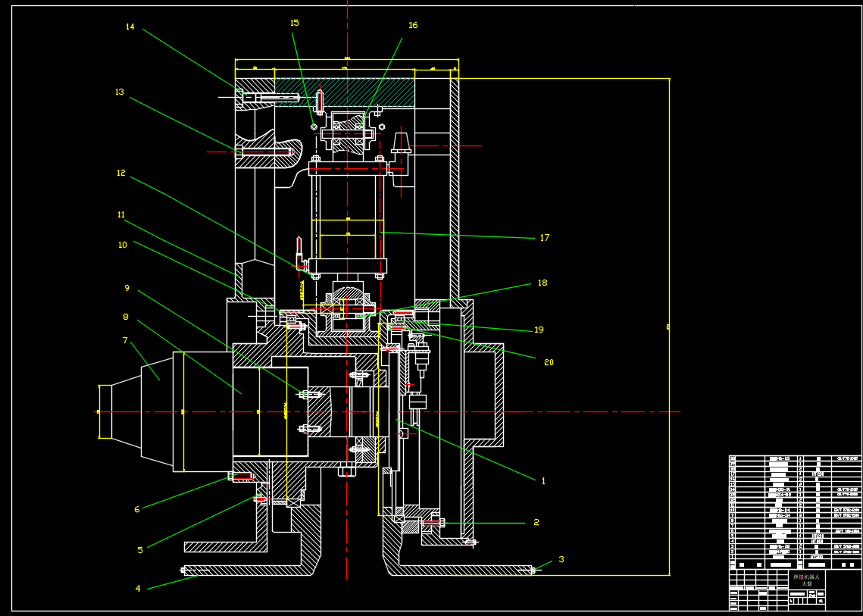
Task: Select part callout number 16
Action: [x=413, y=25]
